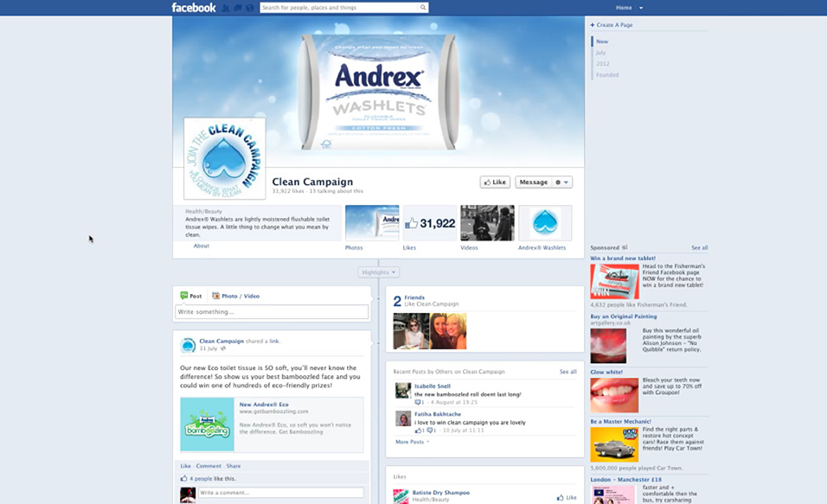See all sponsored ads
Viewport: 827px width, 504px height.
tap(700, 247)
